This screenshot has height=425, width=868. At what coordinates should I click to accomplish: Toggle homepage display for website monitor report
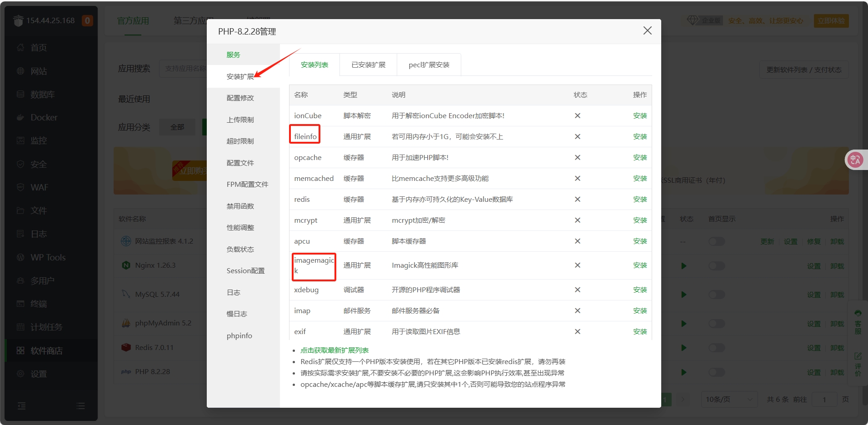[x=717, y=241]
